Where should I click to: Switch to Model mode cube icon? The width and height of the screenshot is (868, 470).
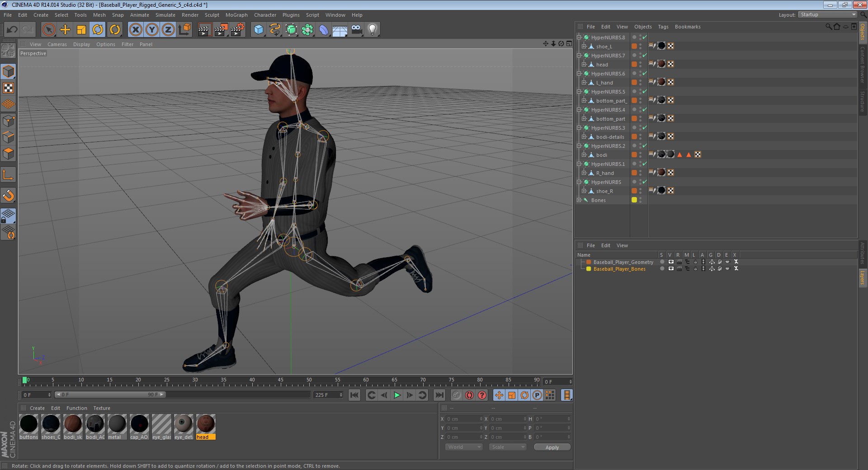coord(9,71)
